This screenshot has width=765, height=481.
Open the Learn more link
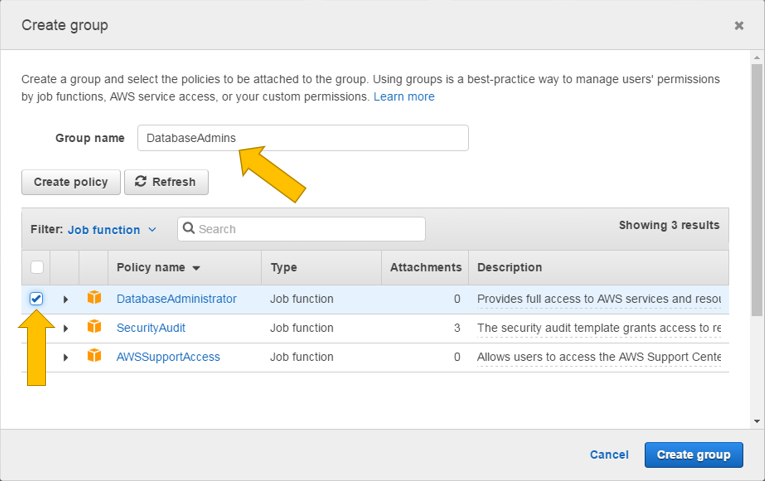pyautogui.click(x=404, y=97)
